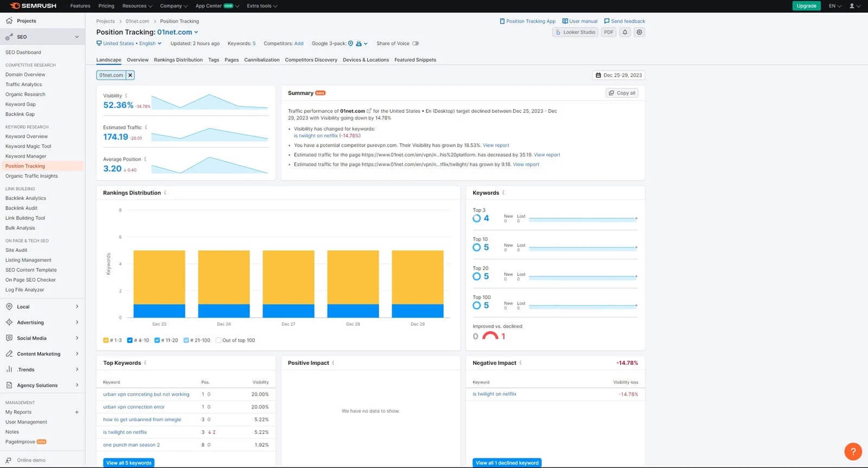The image size is (868, 468).
Task: Click the Online demo icon
Action: pyautogui.click(x=9, y=460)
